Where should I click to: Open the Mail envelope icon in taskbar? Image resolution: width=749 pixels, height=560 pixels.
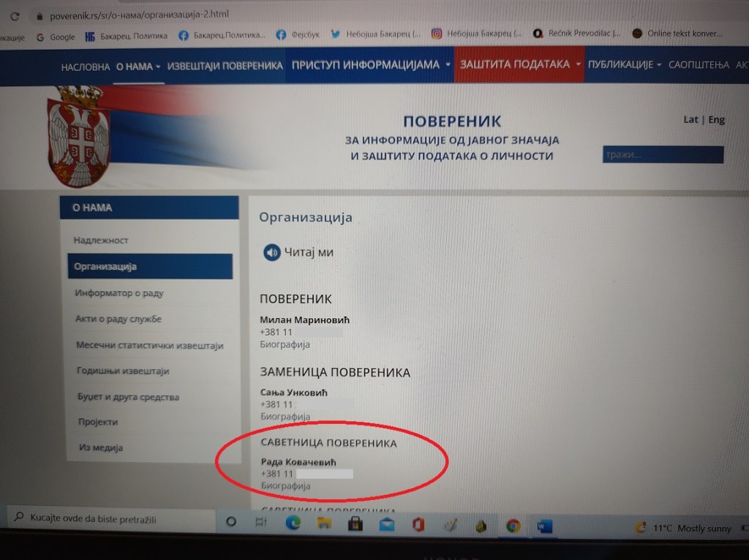click(x=386, y=525)
